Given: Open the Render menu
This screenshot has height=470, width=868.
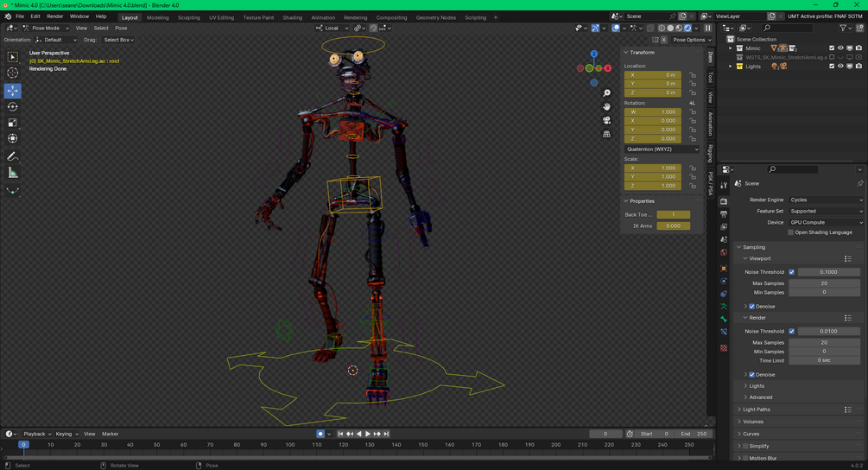Looking at the screenshot, I should tap(54, 16).
